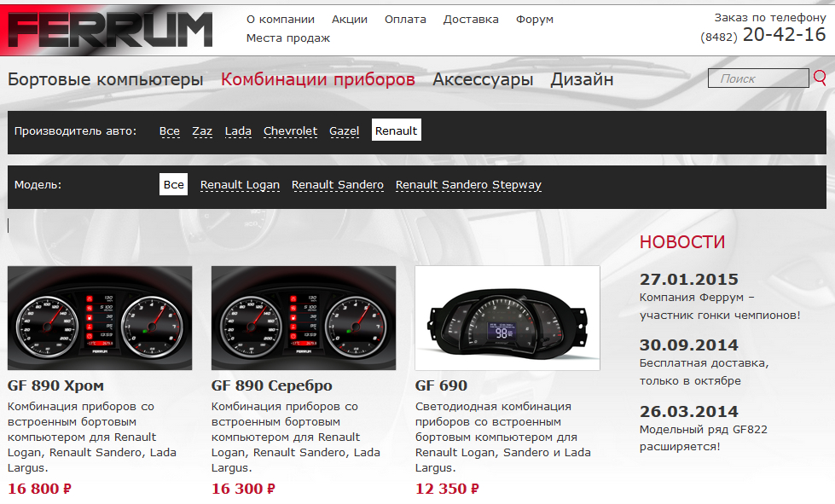This screenshot has width=835, height=504.
Task: Click the red search magnifier icon
Action: (821, 78)
